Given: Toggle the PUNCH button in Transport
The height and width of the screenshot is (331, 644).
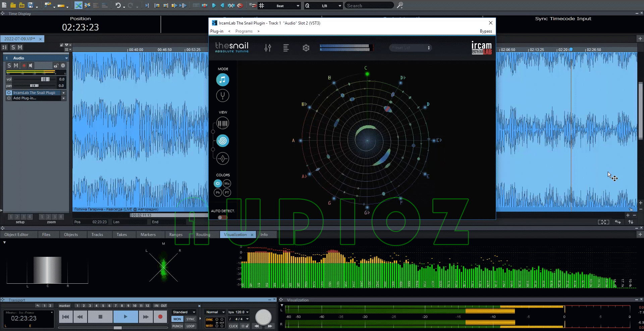Looking at the screenshot, I should (x=177, y=326).
